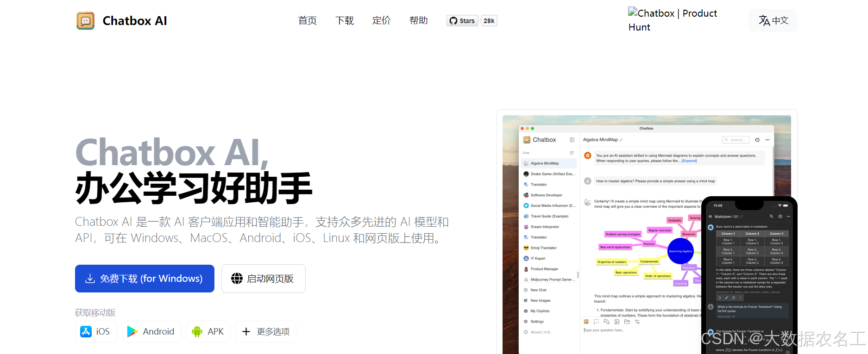Click the app screenshot's collapse sidebar icon

click(x=572, y=140)
